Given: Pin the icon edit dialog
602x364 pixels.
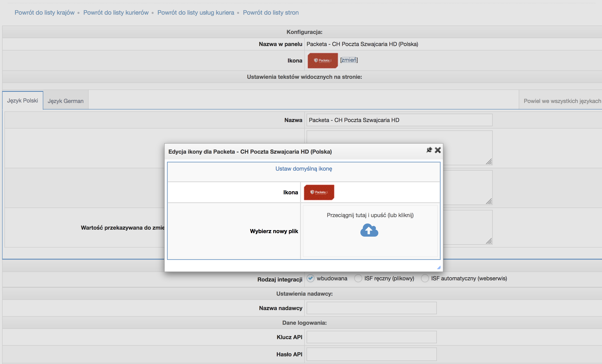Looking at the screenshot, I should click(429, 150).
